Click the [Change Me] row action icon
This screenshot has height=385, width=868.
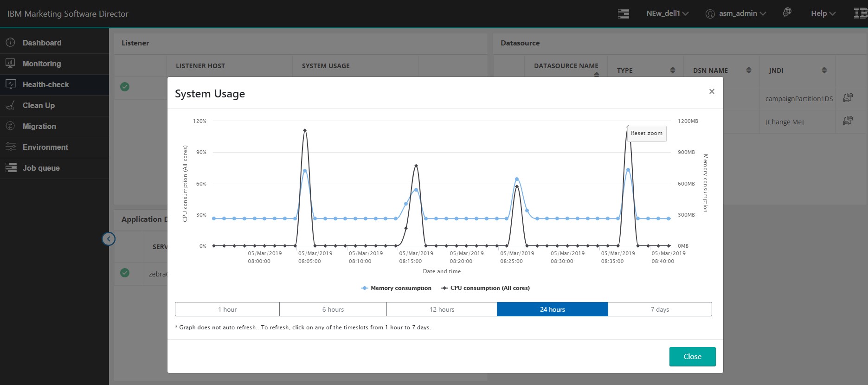click(x=848, y=121)
